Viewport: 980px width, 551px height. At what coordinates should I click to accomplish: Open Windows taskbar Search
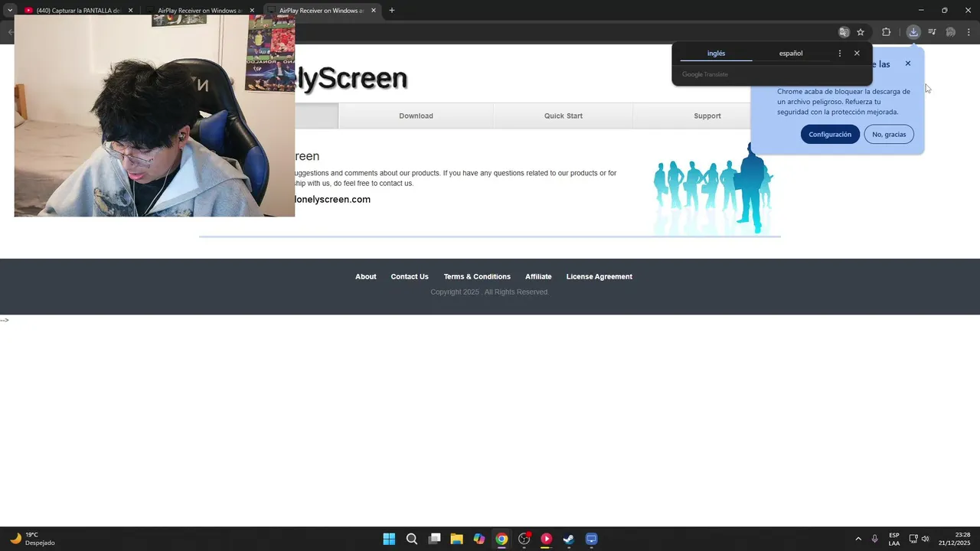(411, 539)
